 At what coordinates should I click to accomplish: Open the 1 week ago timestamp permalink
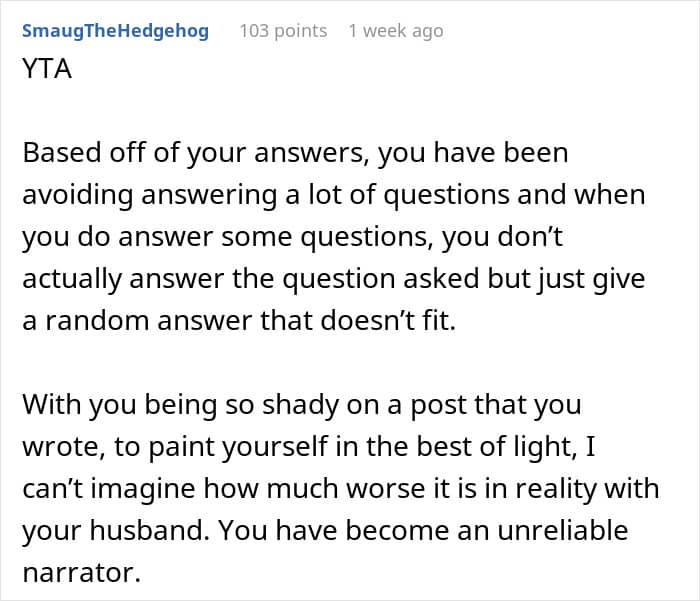click(x=396, y=31)
